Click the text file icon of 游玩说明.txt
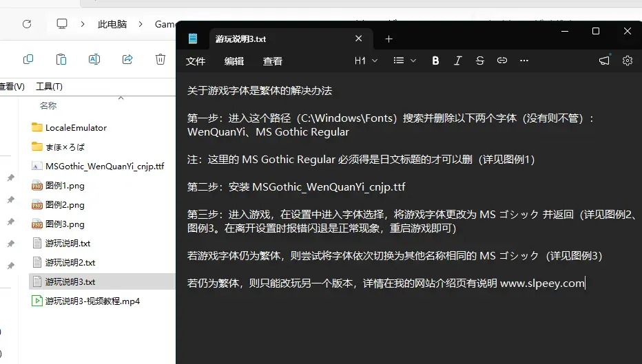642x364 pixels. coord(37,243)
